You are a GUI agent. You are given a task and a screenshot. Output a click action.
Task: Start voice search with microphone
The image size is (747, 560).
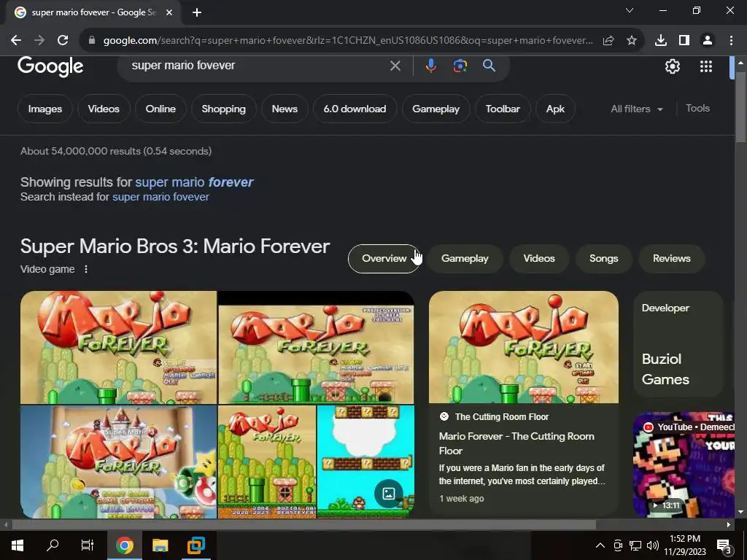(x=430, y=66)
